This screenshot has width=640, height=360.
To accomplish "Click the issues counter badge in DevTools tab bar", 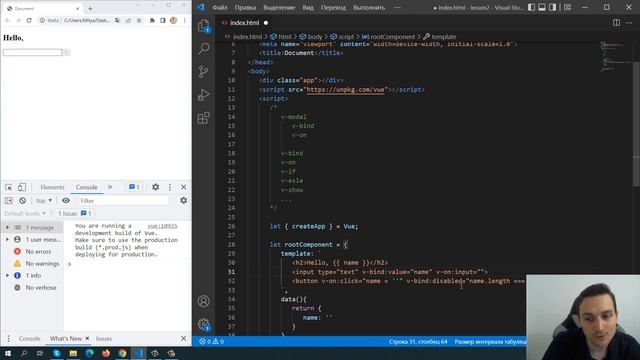I will (134, 187).
